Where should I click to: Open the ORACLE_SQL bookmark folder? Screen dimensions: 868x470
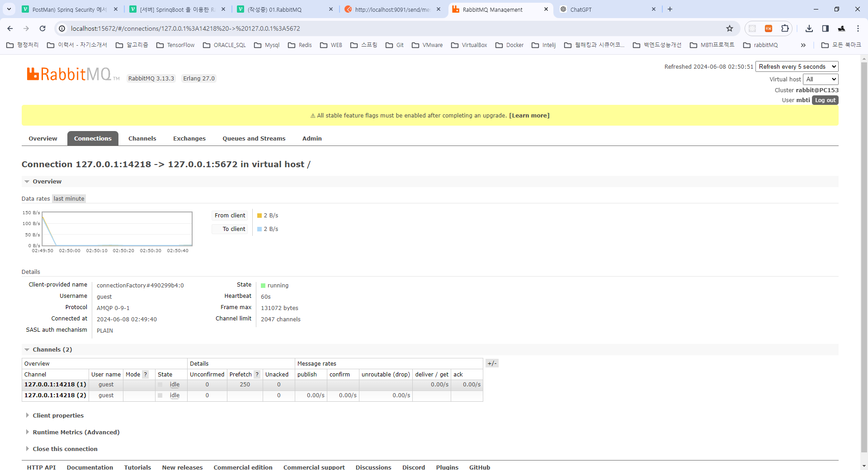(224, 45)
